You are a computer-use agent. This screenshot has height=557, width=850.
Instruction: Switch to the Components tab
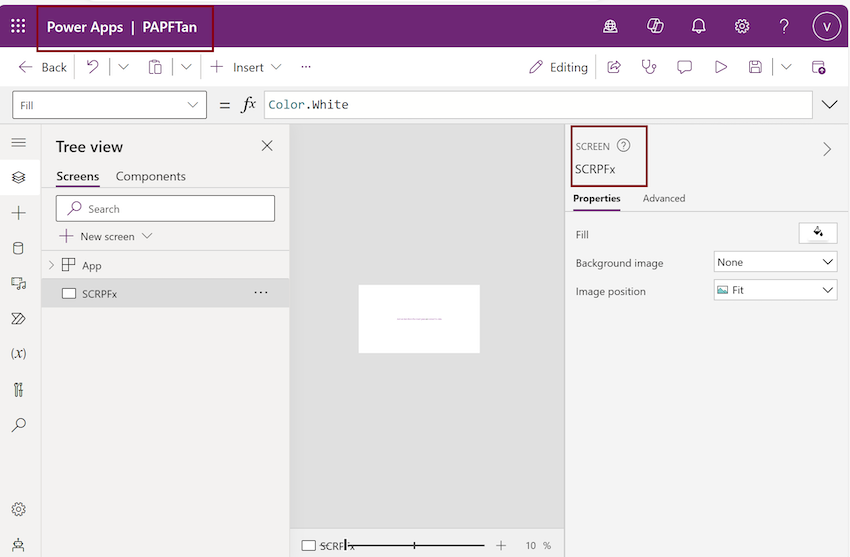pyautogui.click(x=151, y=177)
